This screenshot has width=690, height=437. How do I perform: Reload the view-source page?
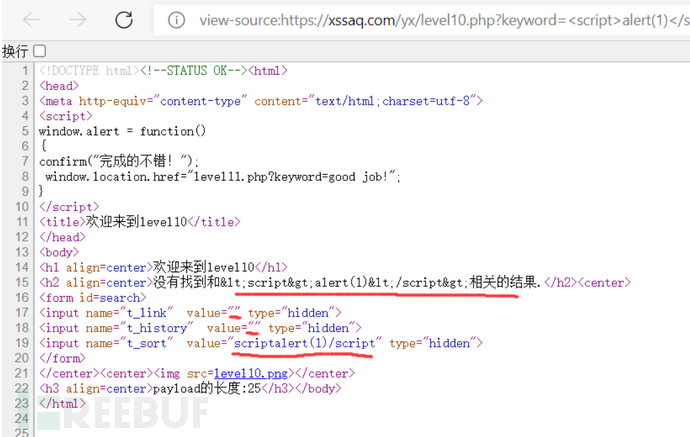(124, 19)
